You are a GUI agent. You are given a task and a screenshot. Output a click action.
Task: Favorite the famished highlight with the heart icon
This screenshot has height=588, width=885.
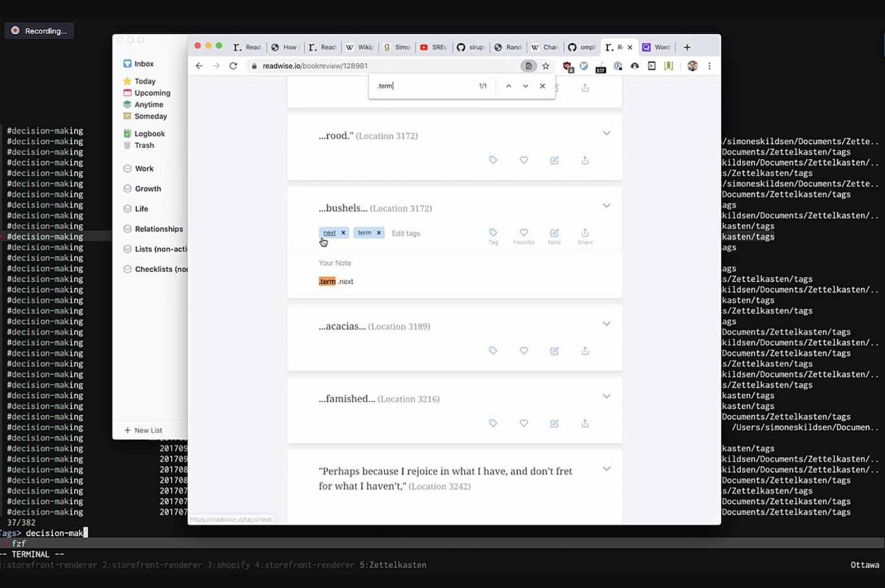pos(523,423)
